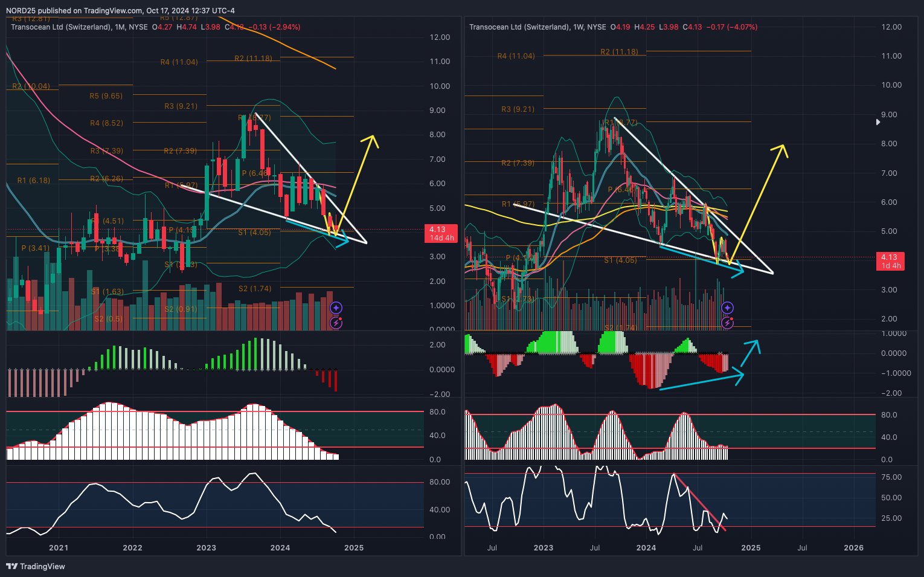Click 12.00 on the monthly chart price axis
924x577 pixels.
[x=440, y=37]
